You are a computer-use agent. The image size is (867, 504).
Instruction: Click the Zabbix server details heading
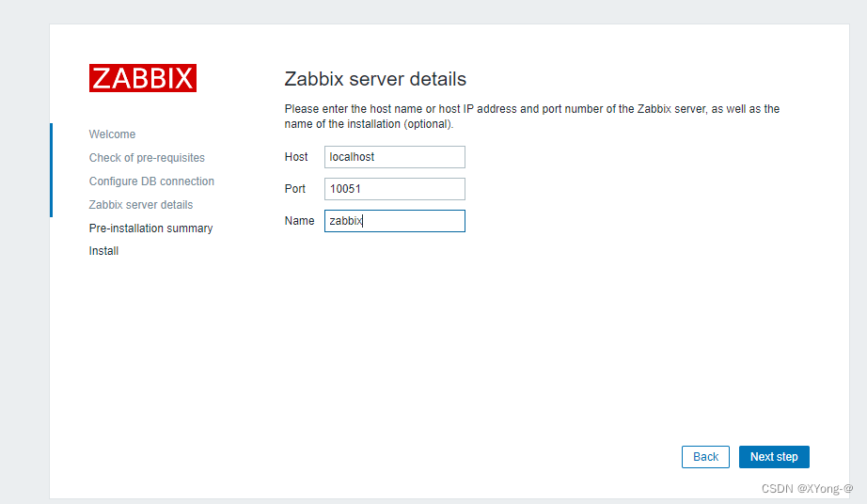(x=375, y=79)
